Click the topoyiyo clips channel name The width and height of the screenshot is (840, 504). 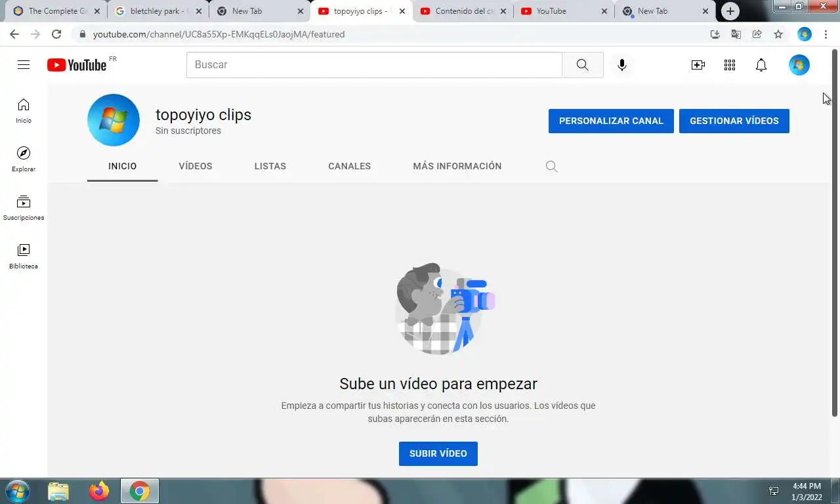pos(203,115)
